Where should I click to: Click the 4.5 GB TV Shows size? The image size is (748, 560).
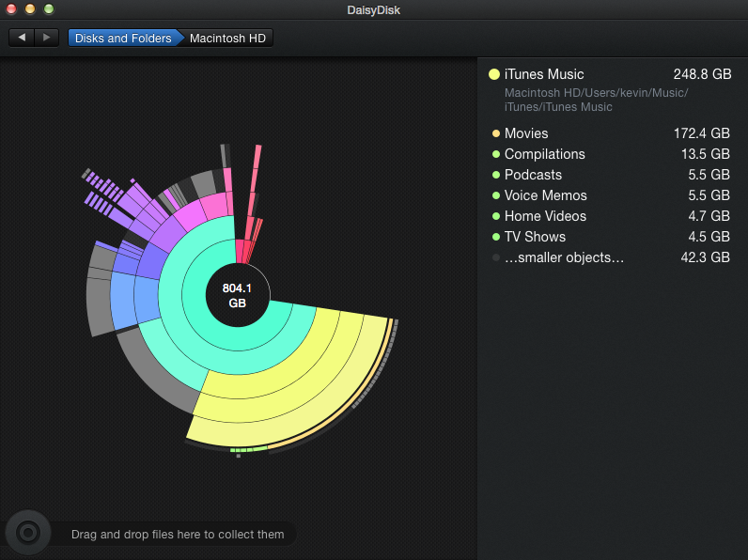click(x=709, y=237)
